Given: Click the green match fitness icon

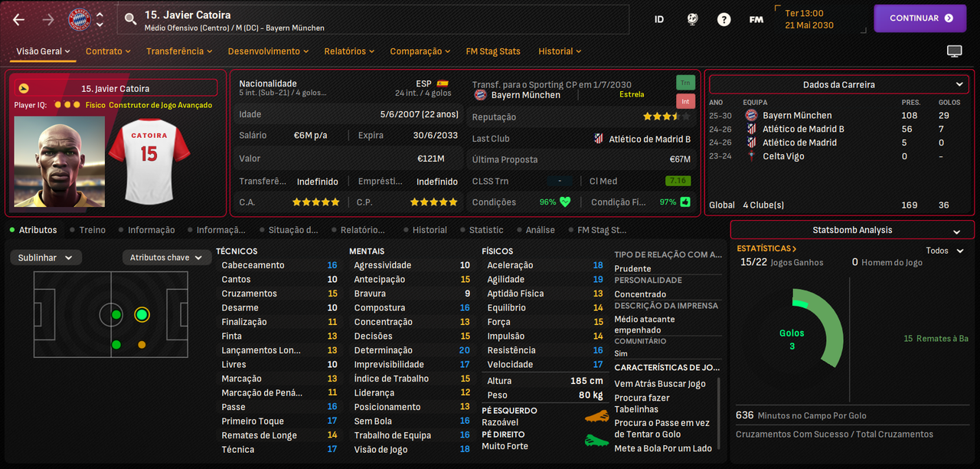Looking at the screenshot, I should (685, 202).
